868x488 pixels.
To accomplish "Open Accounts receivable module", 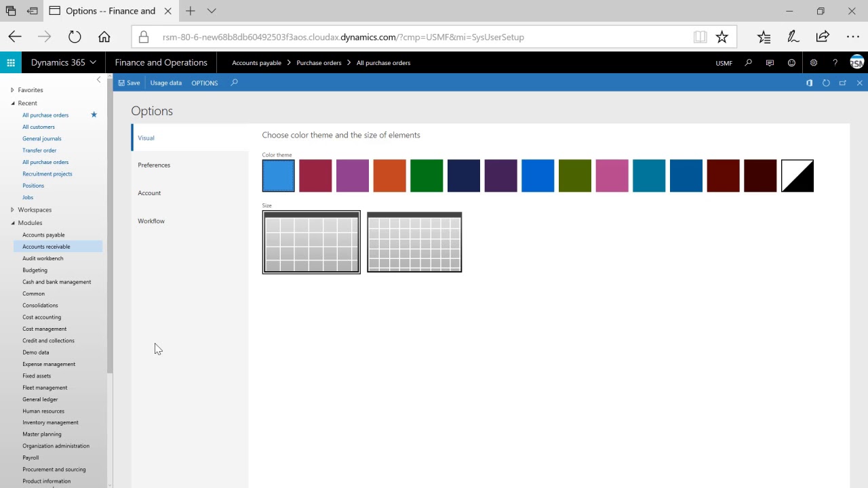I will (x=46, y=247).
